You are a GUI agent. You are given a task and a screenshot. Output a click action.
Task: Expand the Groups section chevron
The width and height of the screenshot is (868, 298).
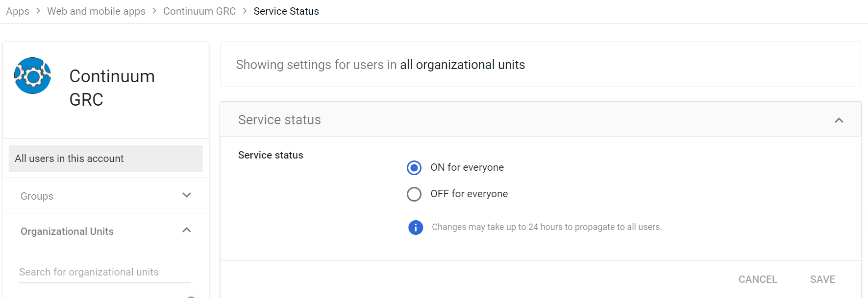coord(187,195)
